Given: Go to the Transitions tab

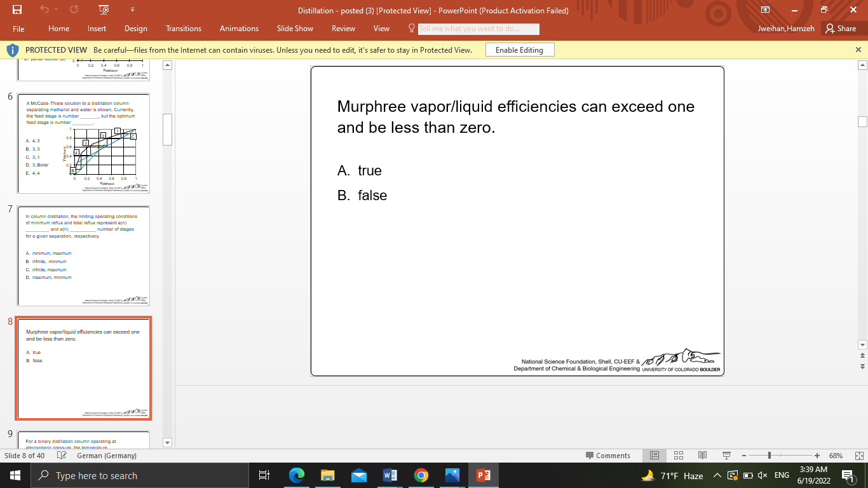Looking at the screenshot, I should click(184, 29).
